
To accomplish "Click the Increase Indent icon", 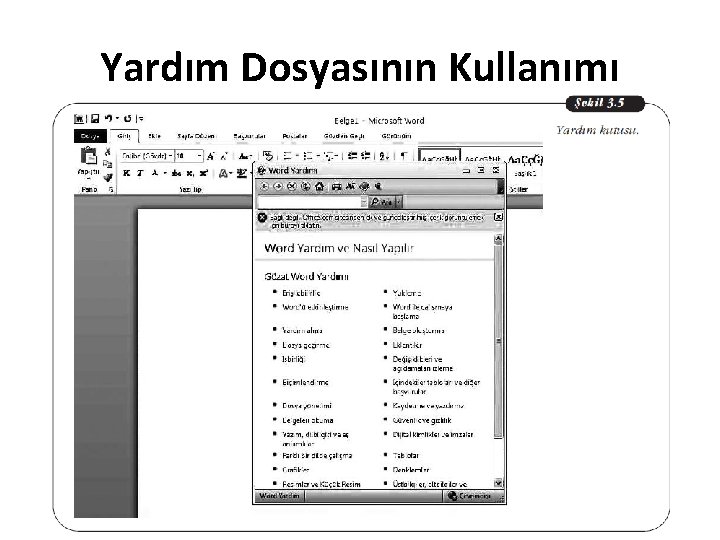I will pyautogui.click(x=366, y=156).
